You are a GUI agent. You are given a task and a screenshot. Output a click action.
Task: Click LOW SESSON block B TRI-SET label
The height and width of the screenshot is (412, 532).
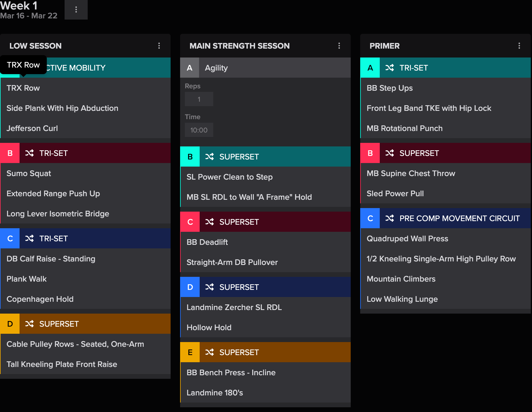click(54, 153)
